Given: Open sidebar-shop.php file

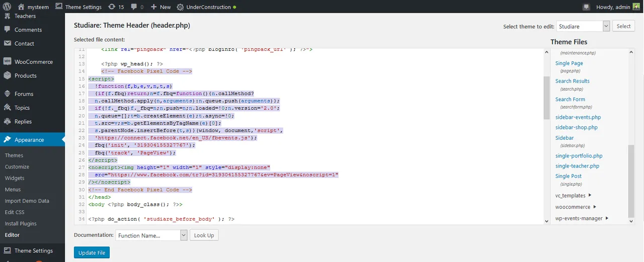Looking at the screenshot, I should (577, 127).
